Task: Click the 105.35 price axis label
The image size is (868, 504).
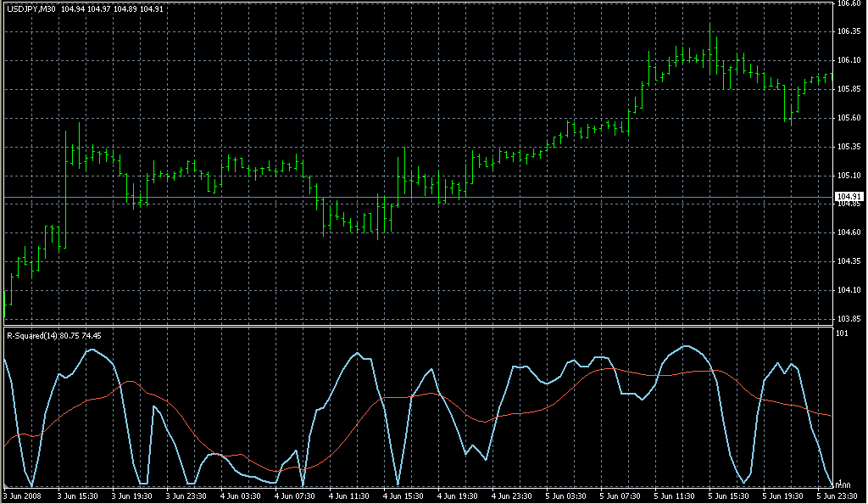Action: click(849, 147)
